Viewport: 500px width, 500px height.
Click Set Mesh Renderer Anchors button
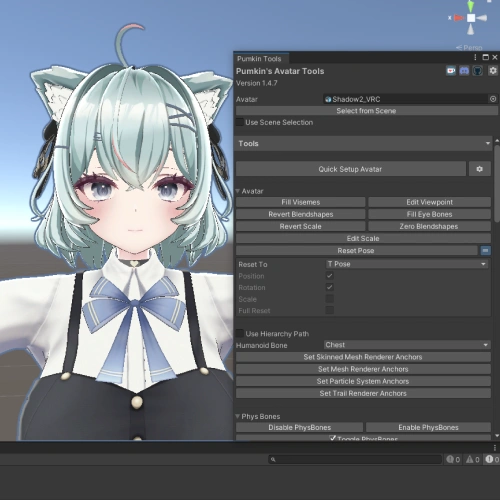click(x=363, y=369)
